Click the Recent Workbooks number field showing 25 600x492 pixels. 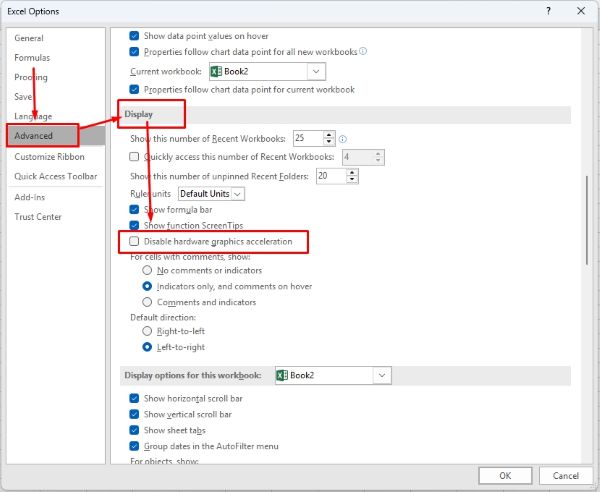pos(308,138)
